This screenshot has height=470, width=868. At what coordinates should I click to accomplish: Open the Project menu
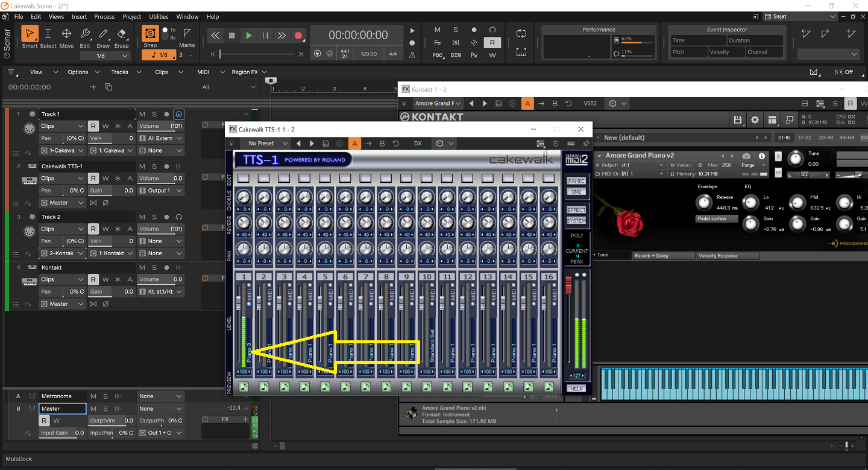click(131, 16)
